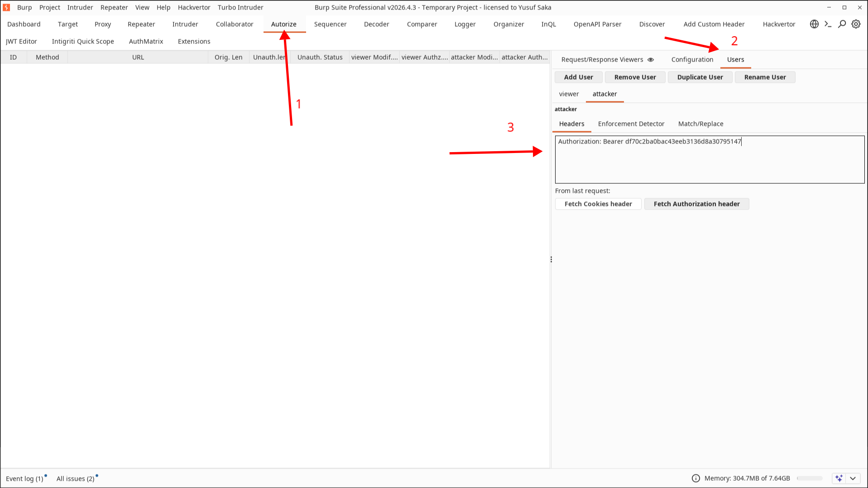Select the attacker user tab

(x=605, y=94)
